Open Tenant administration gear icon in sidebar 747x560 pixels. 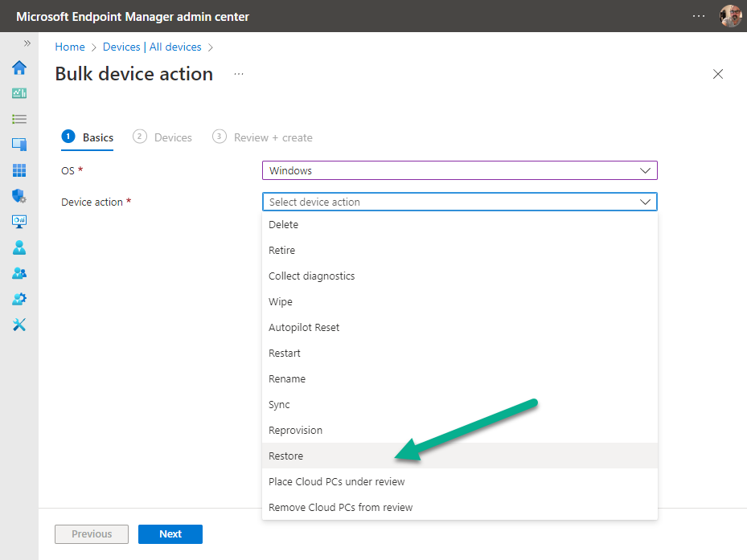19,299
